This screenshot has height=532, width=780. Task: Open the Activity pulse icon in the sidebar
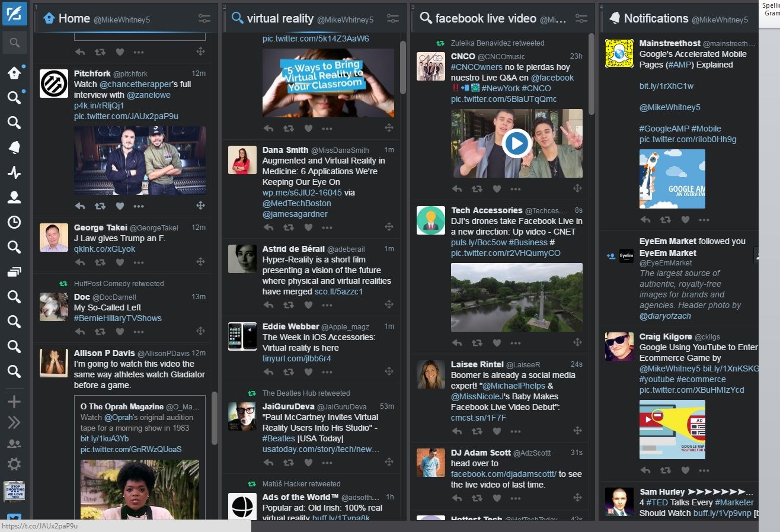14,172
